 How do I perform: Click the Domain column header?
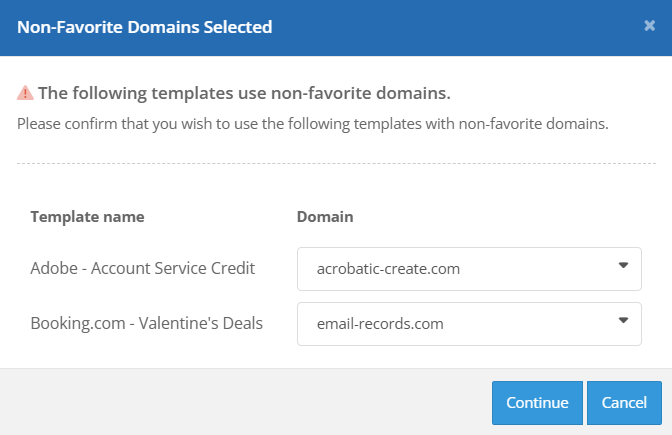click(325, 216)
